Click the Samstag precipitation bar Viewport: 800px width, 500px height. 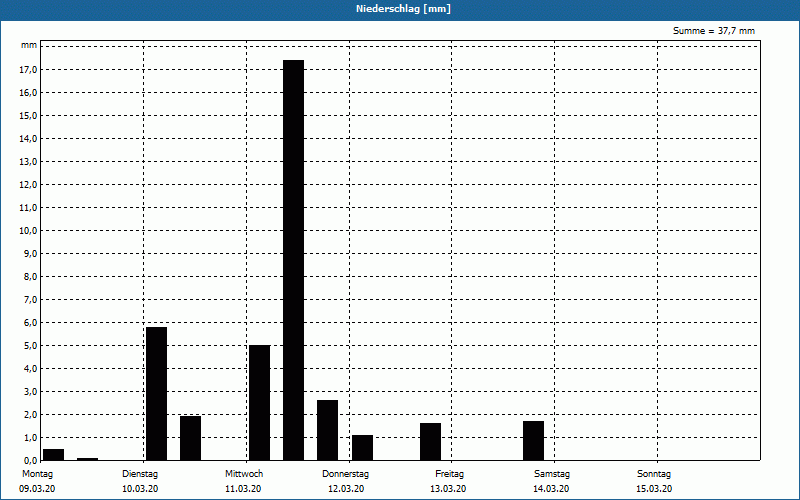coord(534,441)
